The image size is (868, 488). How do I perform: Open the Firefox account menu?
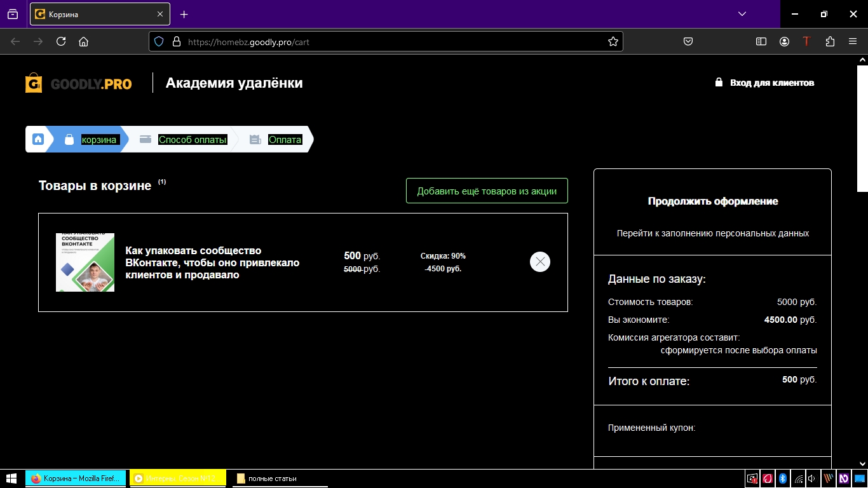pyautogui.click(x=785, y=41)
